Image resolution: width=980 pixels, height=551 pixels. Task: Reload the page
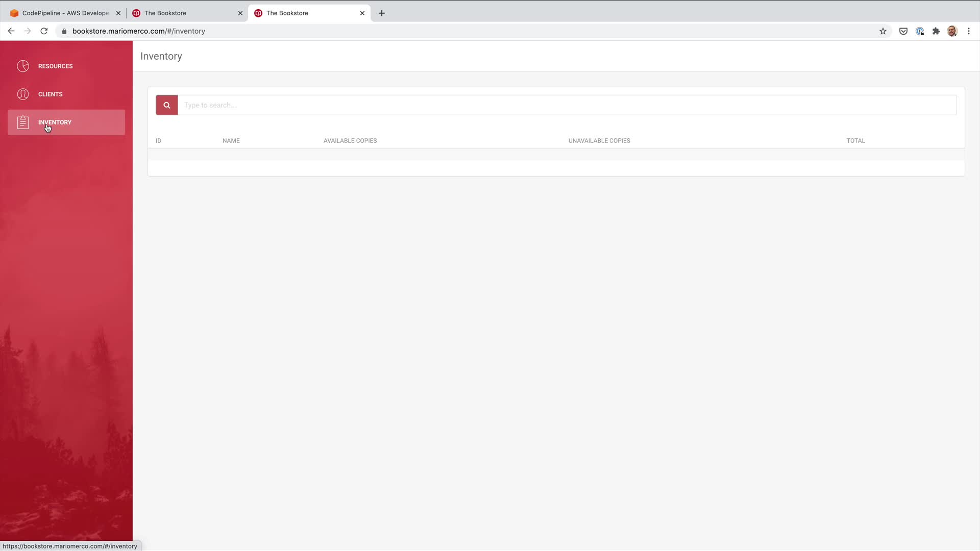(x=44, y=31)
